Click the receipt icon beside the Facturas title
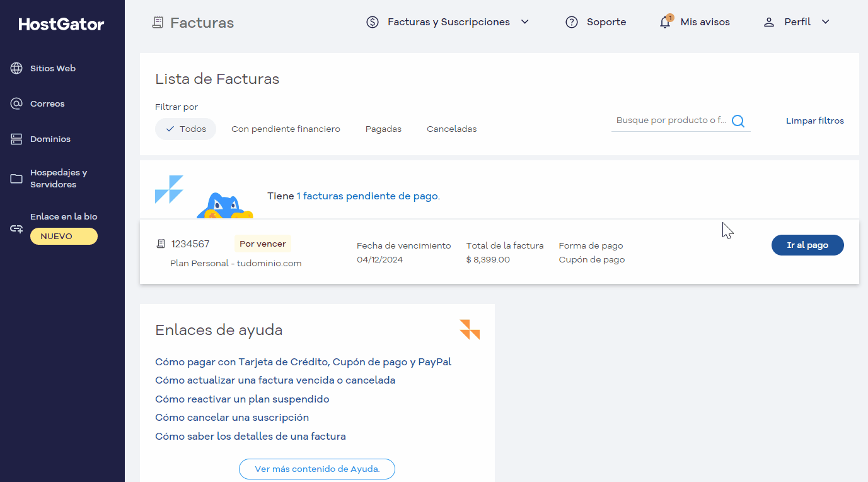The image size is (868, 482). [158, 23]
